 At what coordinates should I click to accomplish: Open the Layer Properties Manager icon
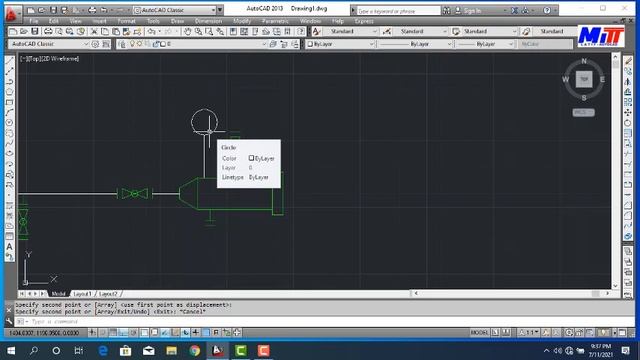(x=122, y=44)
